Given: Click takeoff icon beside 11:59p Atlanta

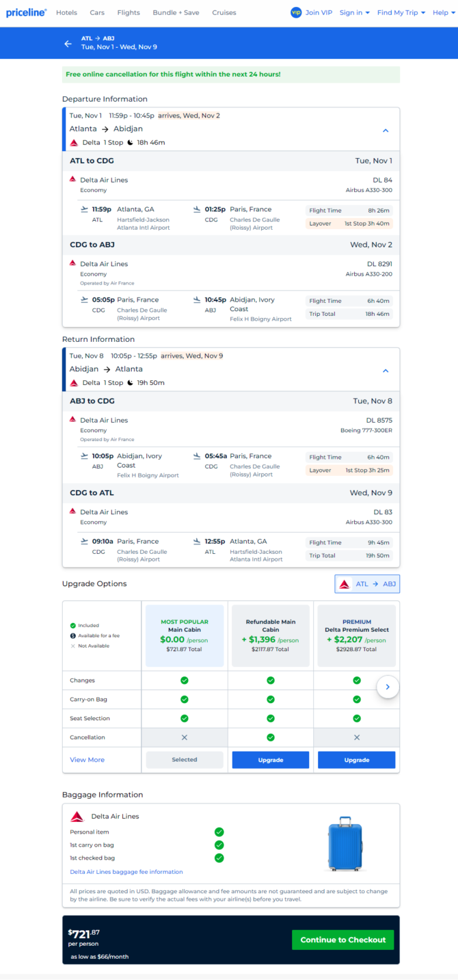Looking at the screenshot, I should [85, 209].
